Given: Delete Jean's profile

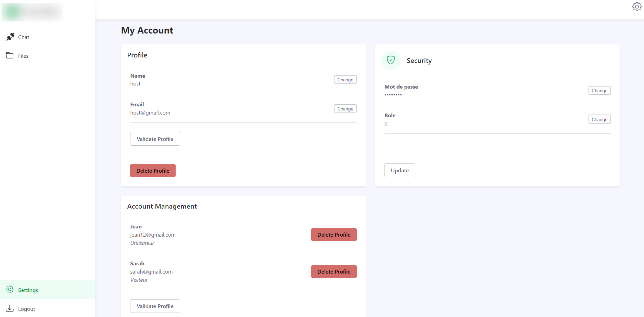Looking at the screenshot, I should pos(334,235).
